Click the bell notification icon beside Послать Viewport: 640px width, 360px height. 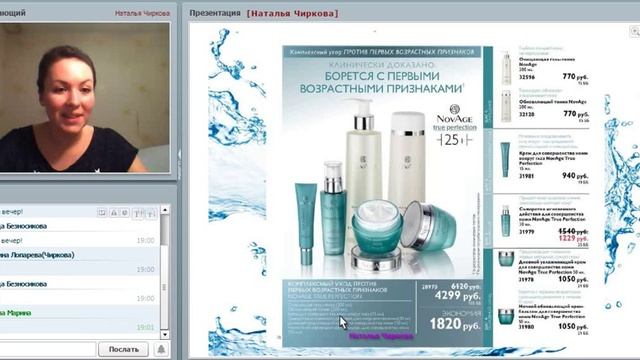[x=161, y=349]
